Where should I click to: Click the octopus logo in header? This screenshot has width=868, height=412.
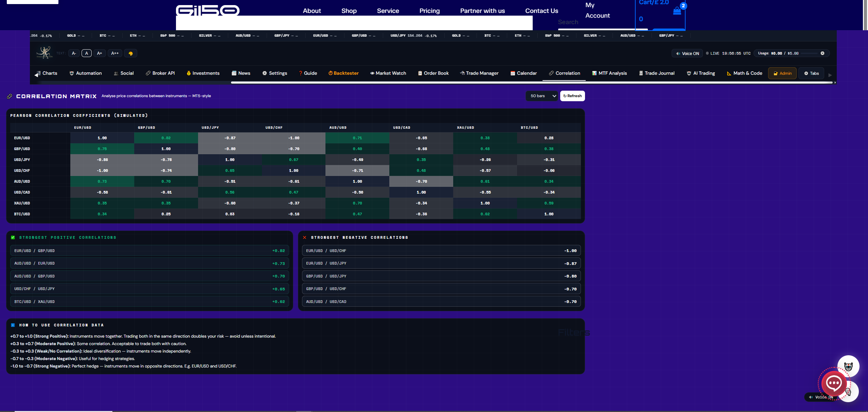pos(45,53)
